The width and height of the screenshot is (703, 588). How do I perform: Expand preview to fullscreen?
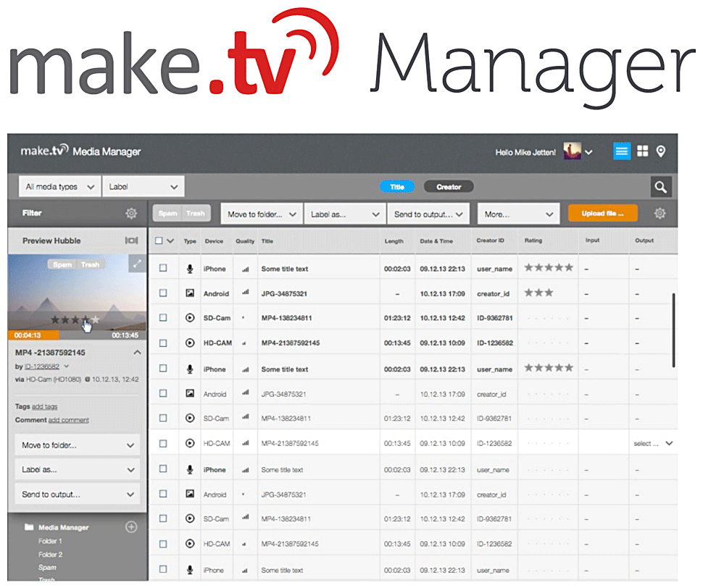tap(138, 265)
